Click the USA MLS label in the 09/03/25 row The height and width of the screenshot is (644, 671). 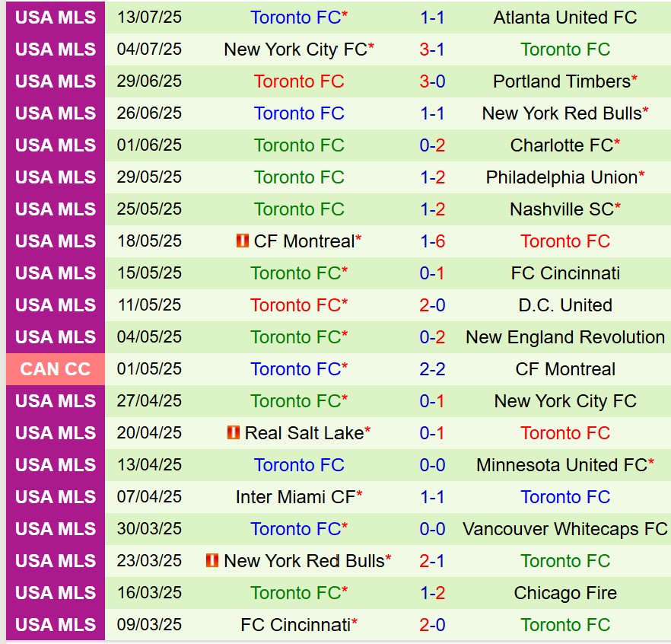pos(56,625)
